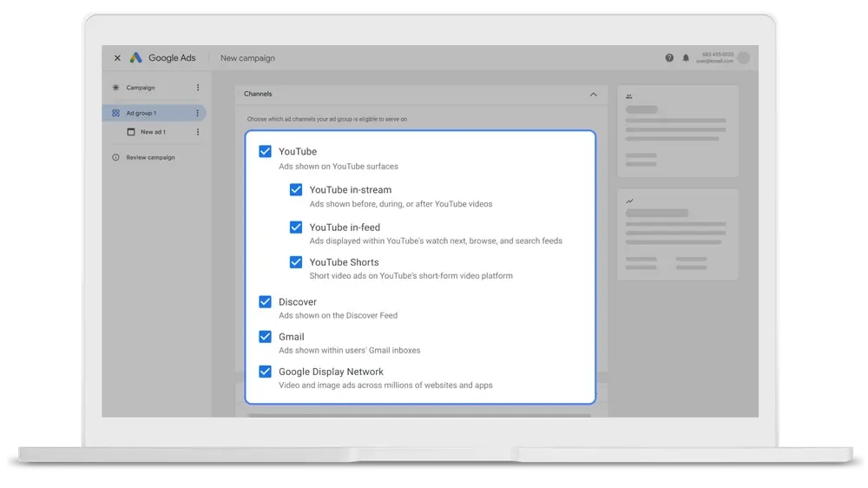Viewport: 868px width, 488px height.
Task: Click 'Ads shown within users' Gmail inboxes' text
Action: (349, 350)
